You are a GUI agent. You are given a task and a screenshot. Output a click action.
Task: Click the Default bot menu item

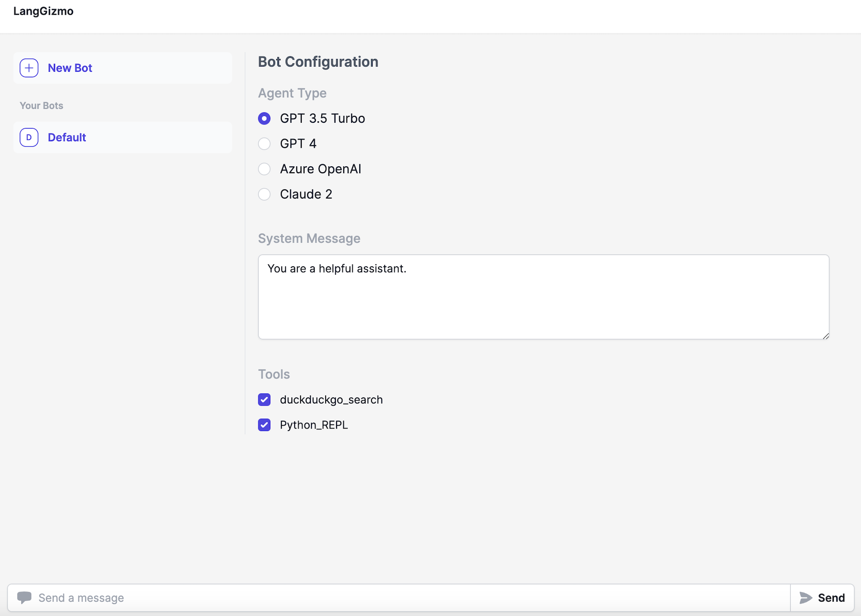coord(123,137)
